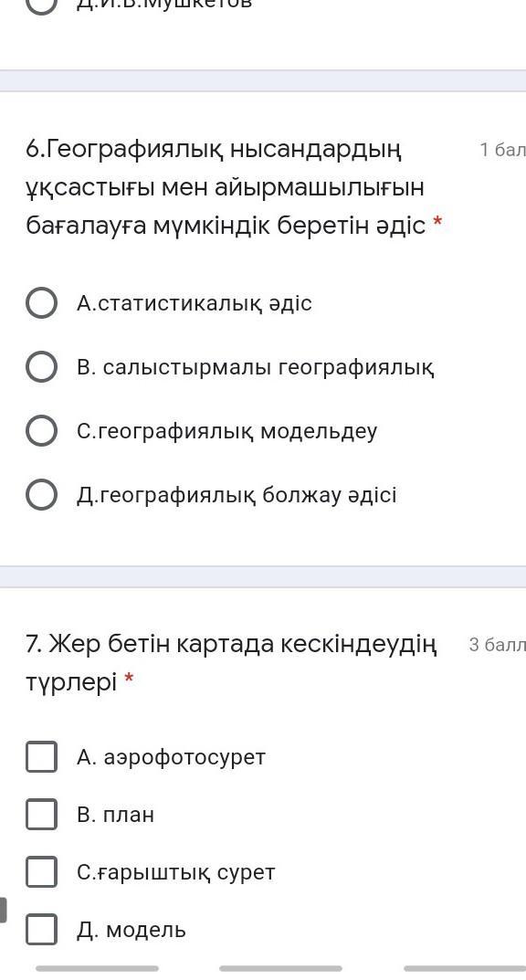Select Д.географиялық болжау әдісі option
This screenshot has width=526, height=980.
pos(41,495)
